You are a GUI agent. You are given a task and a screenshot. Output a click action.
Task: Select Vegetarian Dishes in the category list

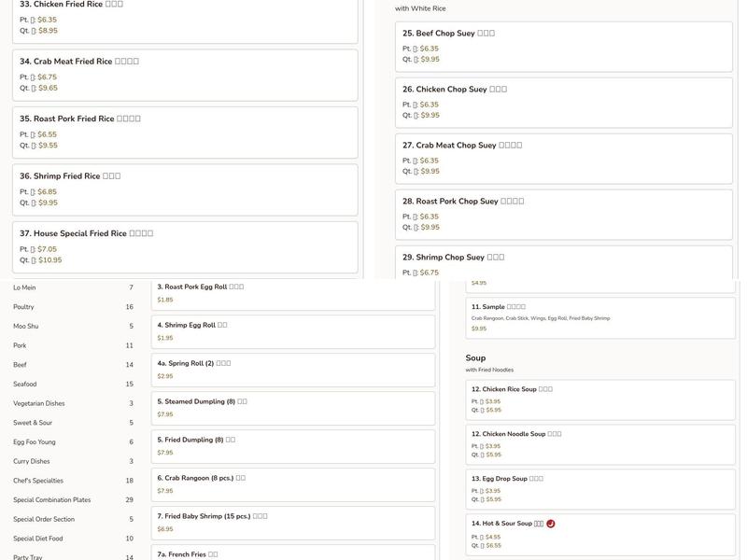coord(39,404)
